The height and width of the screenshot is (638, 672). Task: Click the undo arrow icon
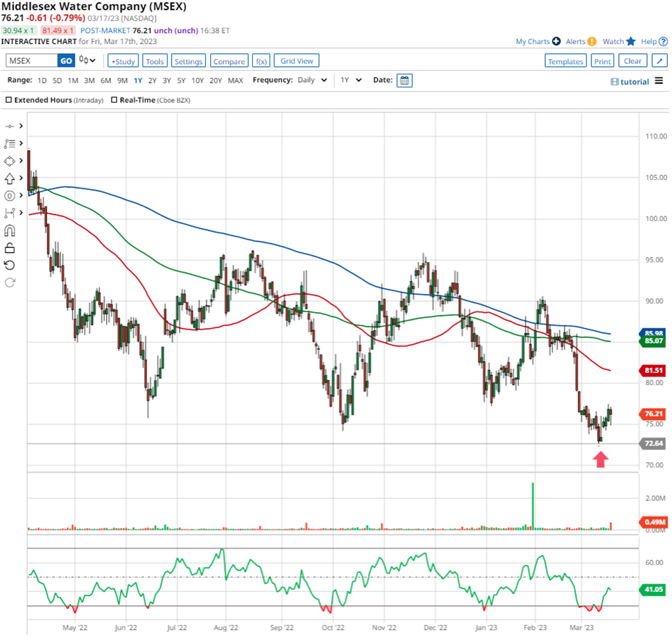10,265
